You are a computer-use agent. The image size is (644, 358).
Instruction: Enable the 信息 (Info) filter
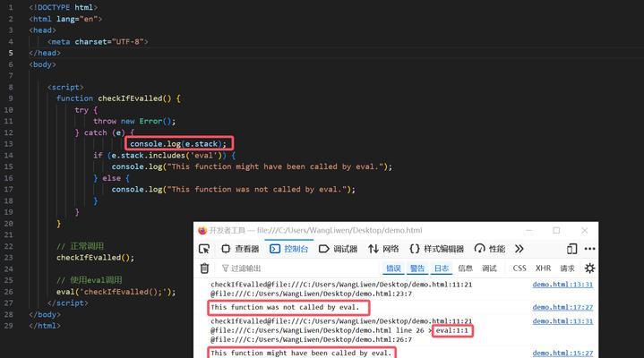tap(465, 268)
